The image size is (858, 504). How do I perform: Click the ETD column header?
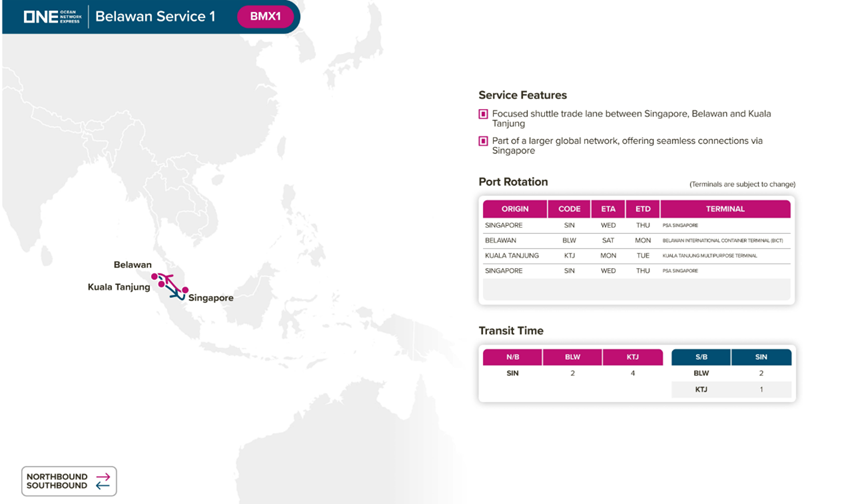coord(642,209)
